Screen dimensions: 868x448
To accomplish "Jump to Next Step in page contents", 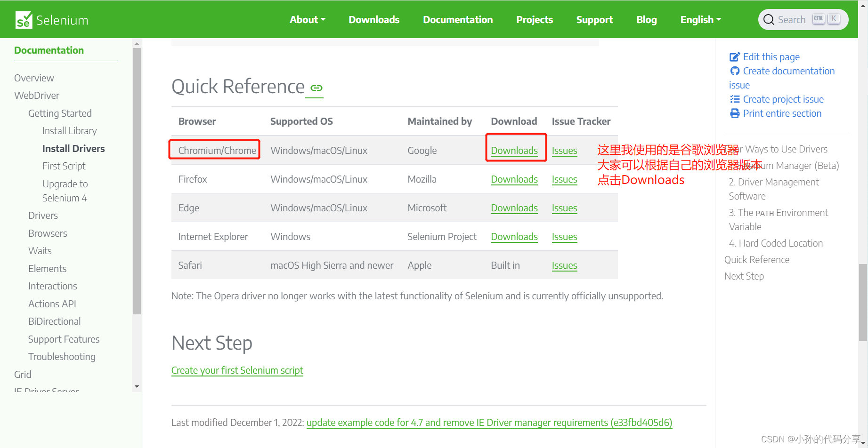I will point(744,276).
